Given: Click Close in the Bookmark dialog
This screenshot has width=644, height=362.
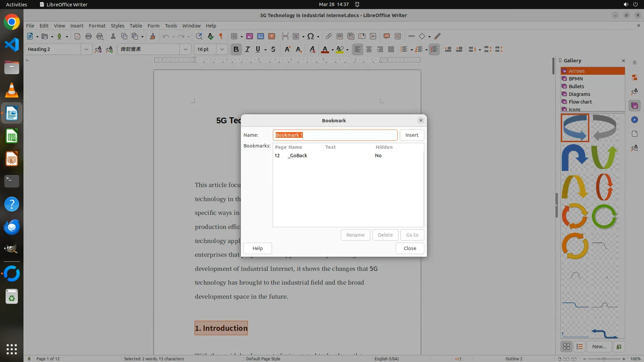Looking at the screenshot, I should (x=410, y=248).
